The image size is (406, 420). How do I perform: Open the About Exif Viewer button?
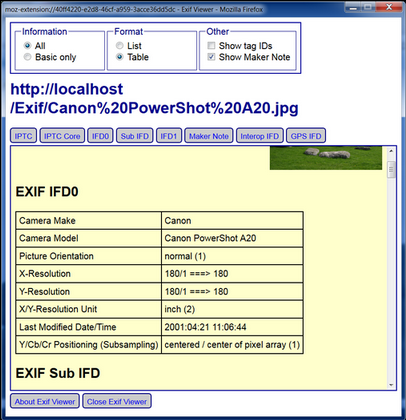coord(45,401)
